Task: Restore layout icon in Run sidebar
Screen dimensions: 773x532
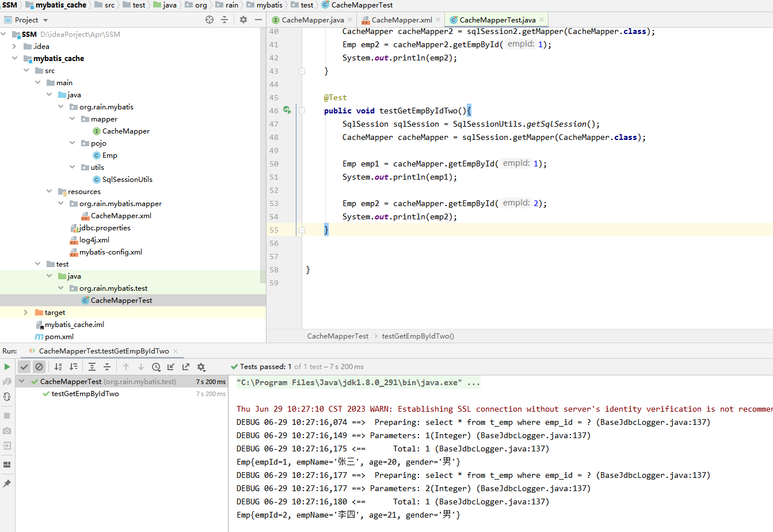Action: (7, 465)
